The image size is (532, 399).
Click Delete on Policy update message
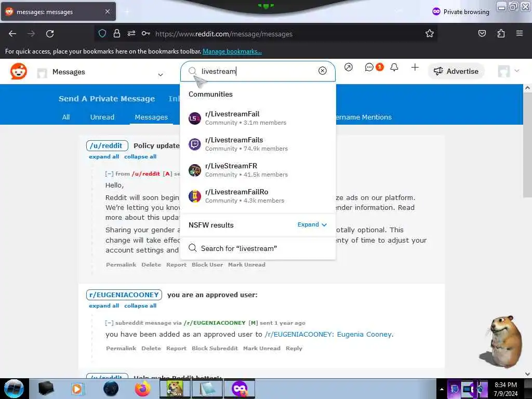point(151,264)
